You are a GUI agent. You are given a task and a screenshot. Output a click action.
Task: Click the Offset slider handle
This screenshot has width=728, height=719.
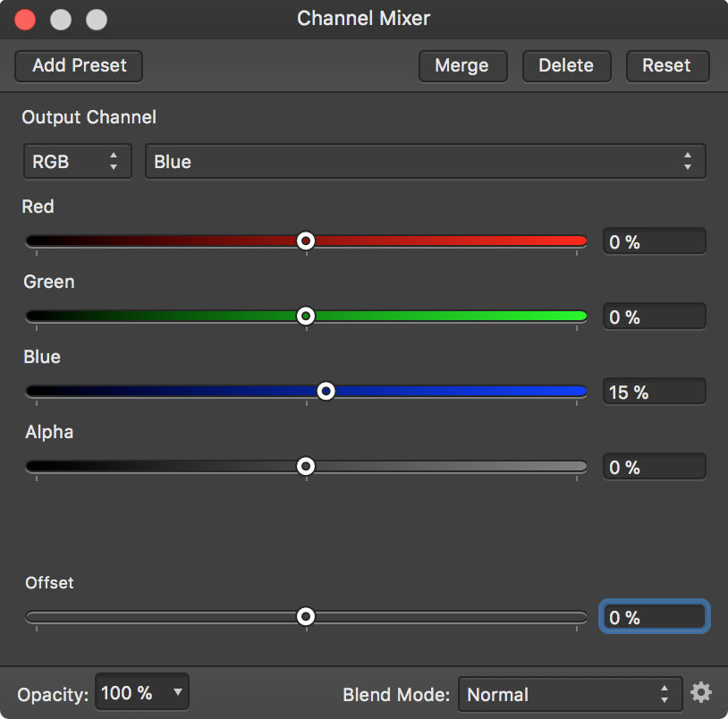tap(306, 616)
